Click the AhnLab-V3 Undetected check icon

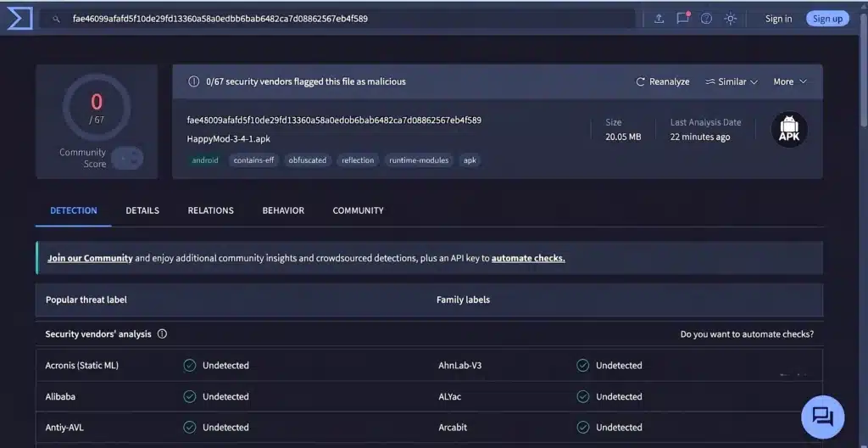point(582,366)
